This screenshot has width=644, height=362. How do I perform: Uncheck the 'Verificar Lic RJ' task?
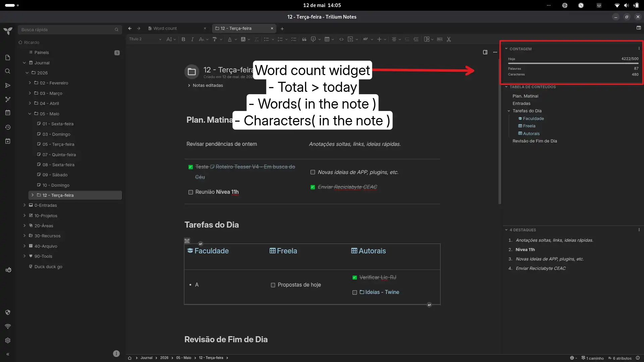[x=355, y=278]
